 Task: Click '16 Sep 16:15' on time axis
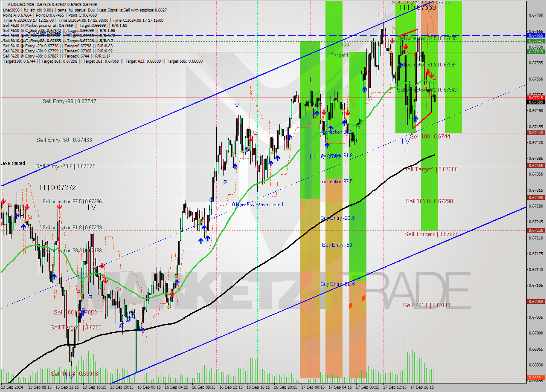[x=258, y=388]
